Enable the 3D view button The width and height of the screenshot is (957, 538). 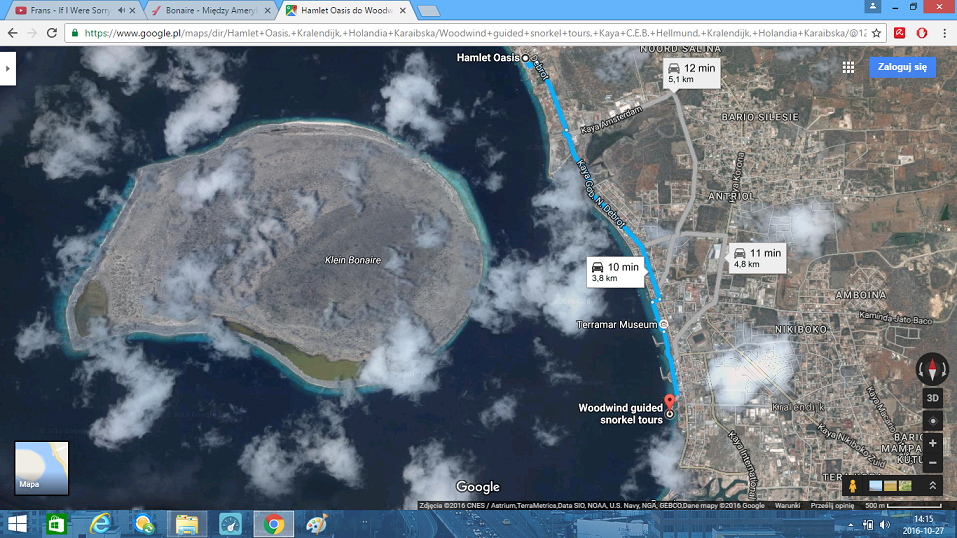[933, 398]
